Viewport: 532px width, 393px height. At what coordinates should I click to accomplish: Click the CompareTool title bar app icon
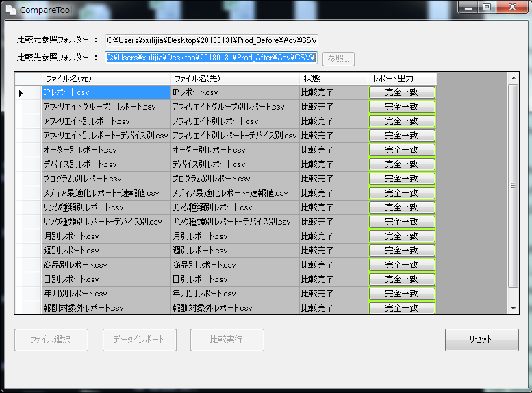pyautogui.click(x=10, y=10)
